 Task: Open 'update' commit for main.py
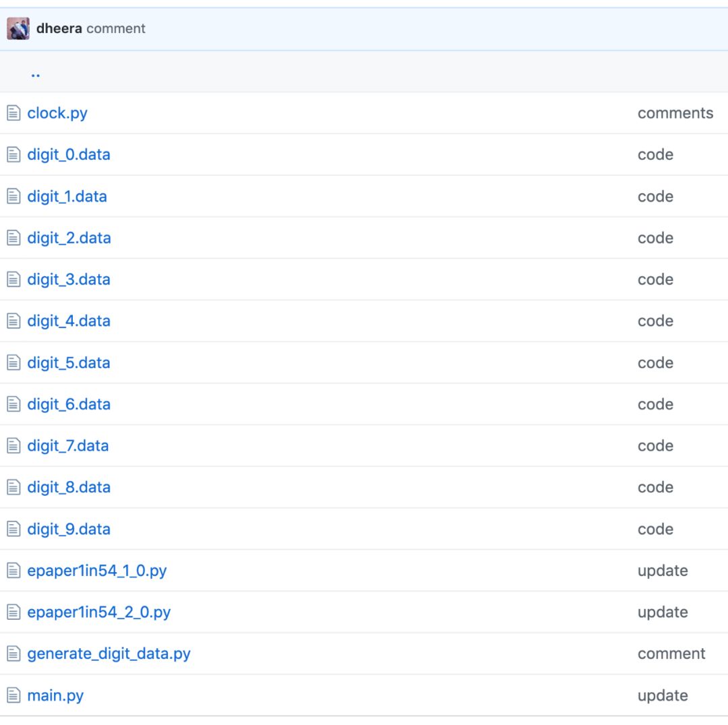pos(663,696)
